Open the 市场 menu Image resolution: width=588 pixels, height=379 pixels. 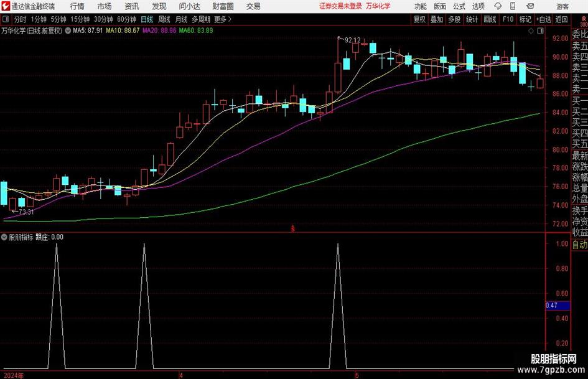(x=105, y=6)
